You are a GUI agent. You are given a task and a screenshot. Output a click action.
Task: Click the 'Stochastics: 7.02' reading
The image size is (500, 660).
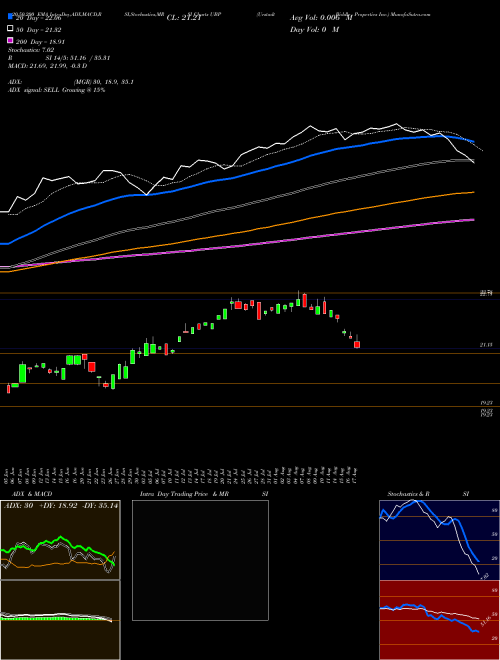[32, 50]
